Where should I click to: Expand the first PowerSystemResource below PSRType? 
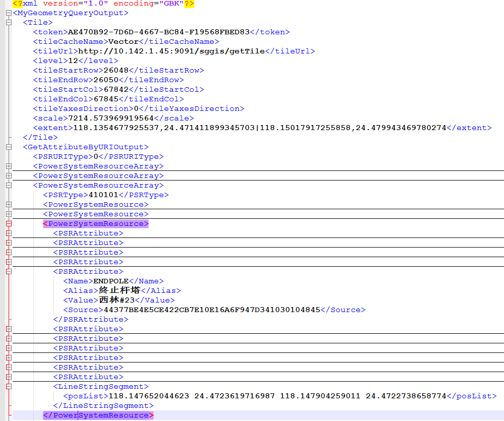(9, 205)
